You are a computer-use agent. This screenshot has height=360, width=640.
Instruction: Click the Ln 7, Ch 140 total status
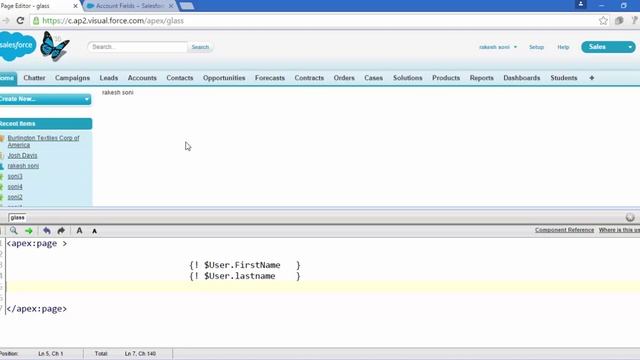(x=140, y=353)
